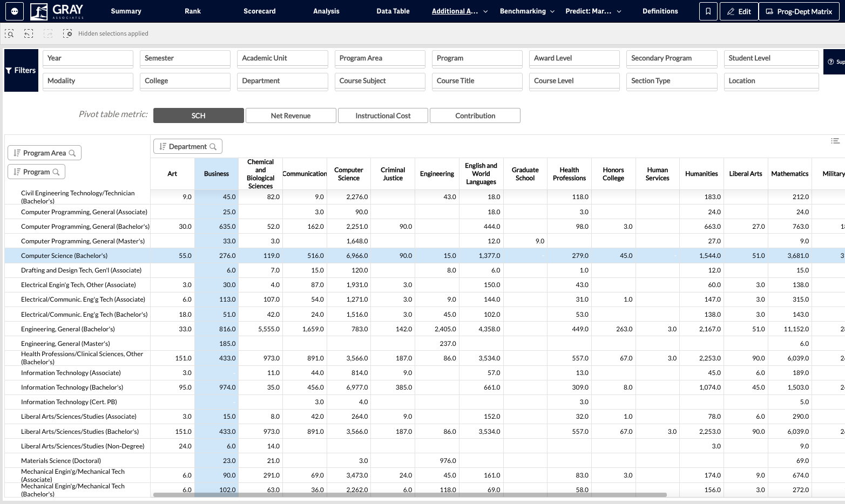Select Computer Science (Bachelor's) row label

pos(64,256)
